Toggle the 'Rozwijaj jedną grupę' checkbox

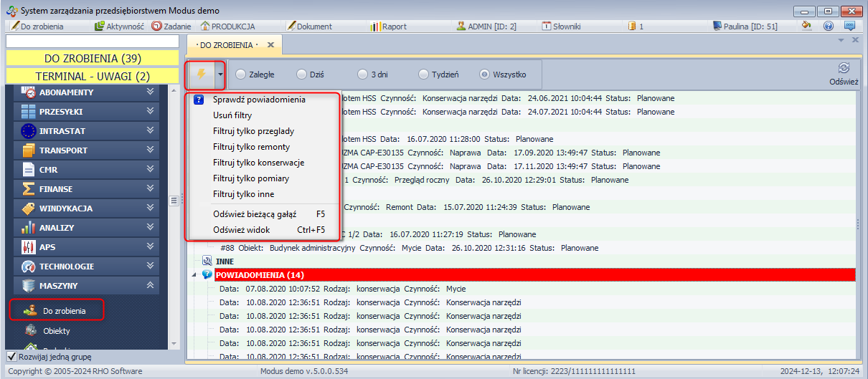11,356
